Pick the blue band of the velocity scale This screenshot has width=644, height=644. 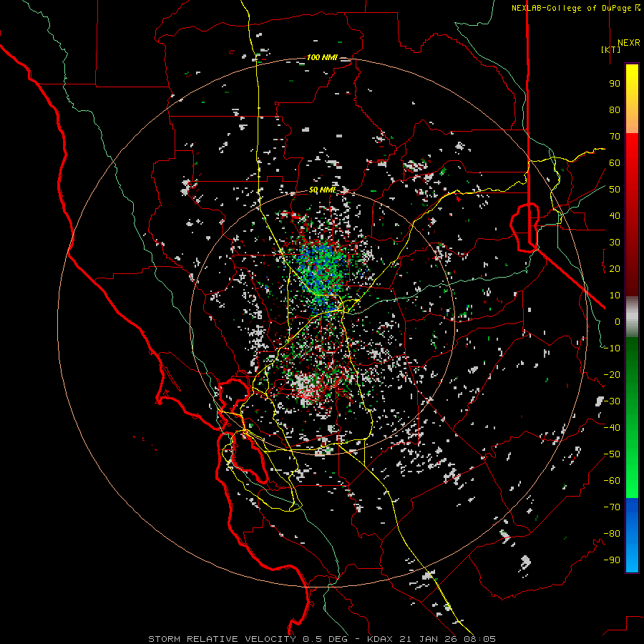(x=632, y=535)
